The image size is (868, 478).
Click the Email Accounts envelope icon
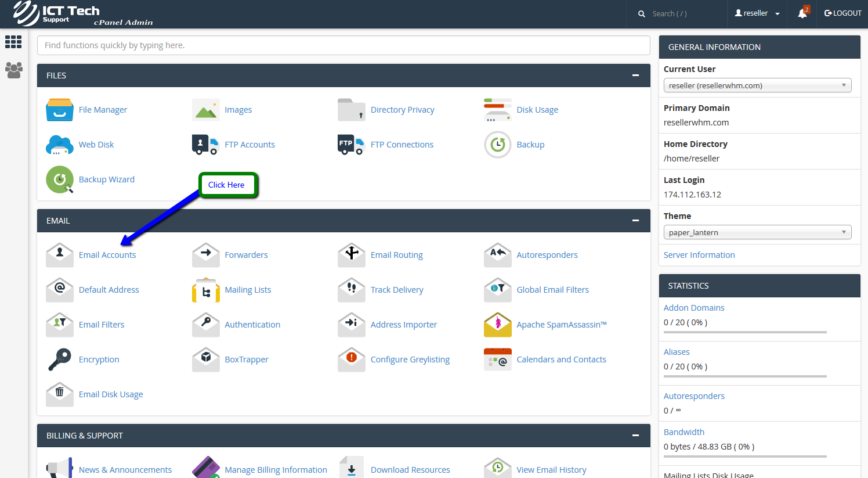pyautogui.click(x=60, y=255)
